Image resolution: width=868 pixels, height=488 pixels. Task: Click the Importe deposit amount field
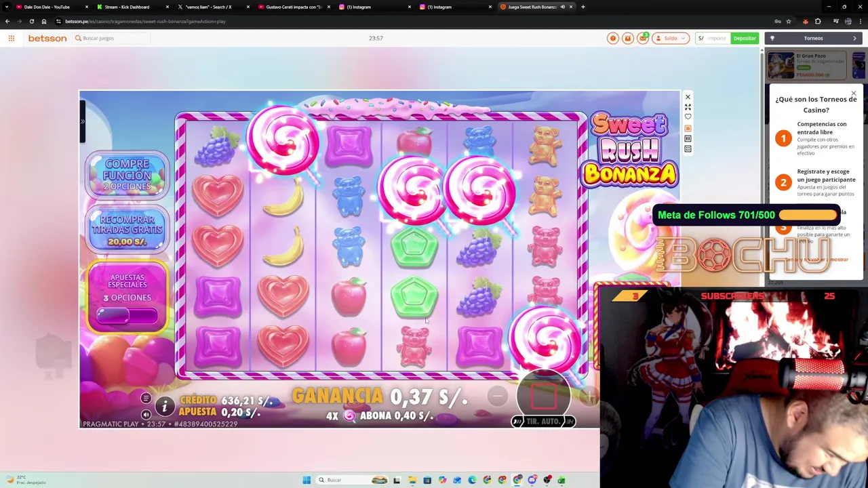[x=717, y=38]
